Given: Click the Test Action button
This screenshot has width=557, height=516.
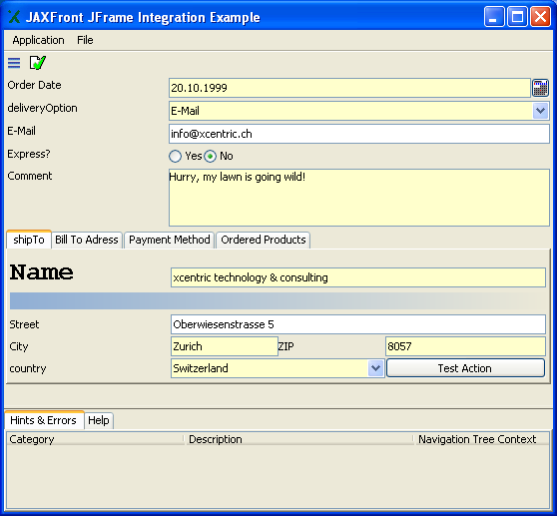Looking at the screenshot, I should [x=465, y=368].
